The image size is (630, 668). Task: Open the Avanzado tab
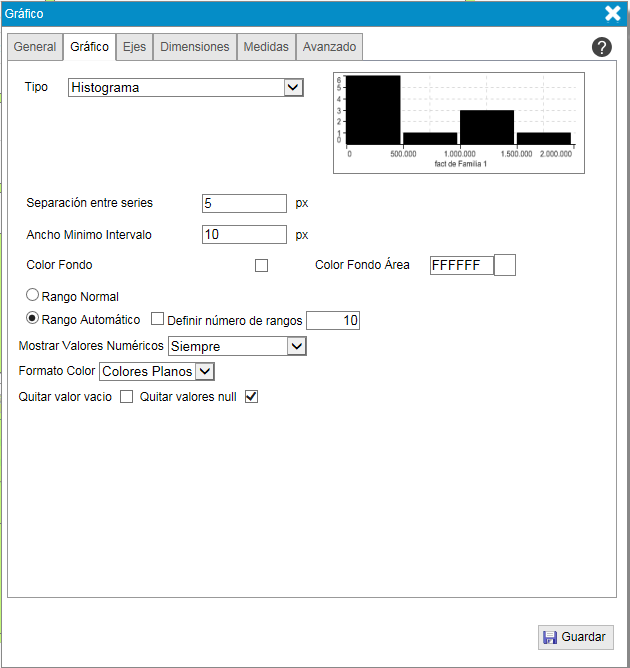click(x=329, y=47)
